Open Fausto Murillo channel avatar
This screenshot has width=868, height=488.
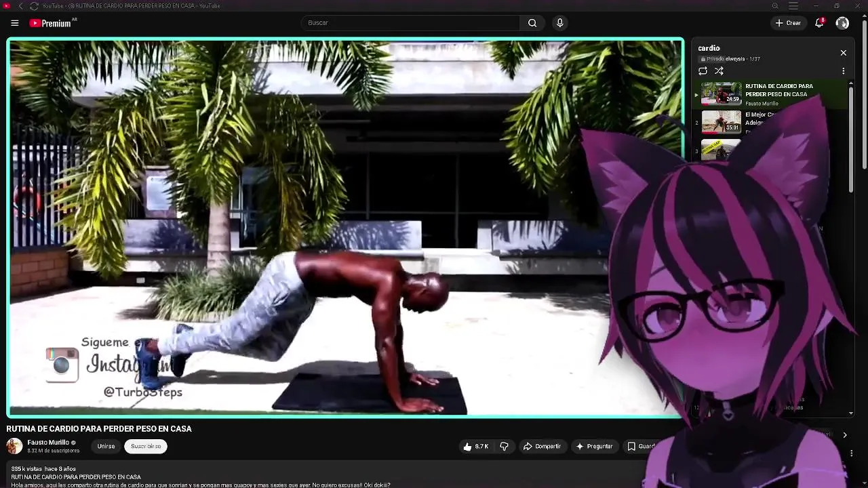14,446
